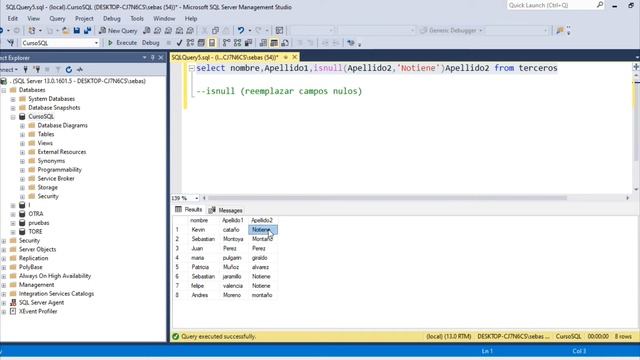Select Results to Text icon
Image resolution: width=640 pixels, height=360 pixels.
pyautogui.click(x=263, y=43)
